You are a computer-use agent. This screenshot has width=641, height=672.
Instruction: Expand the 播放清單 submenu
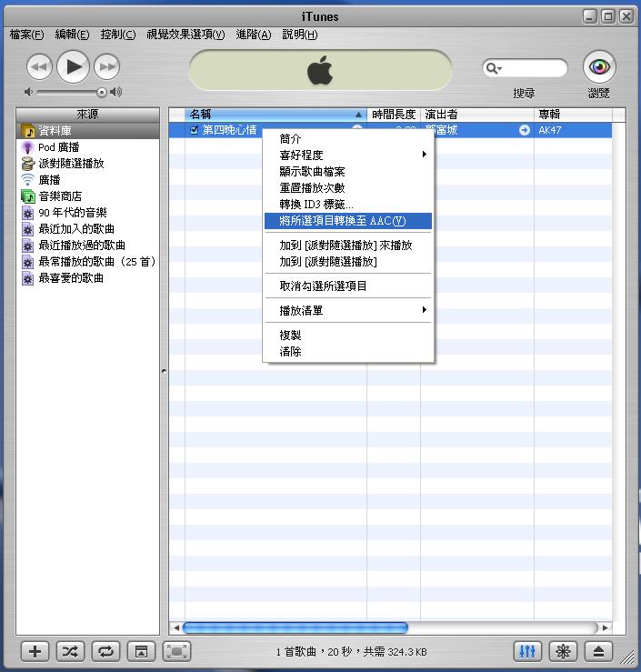coord(346,311)
